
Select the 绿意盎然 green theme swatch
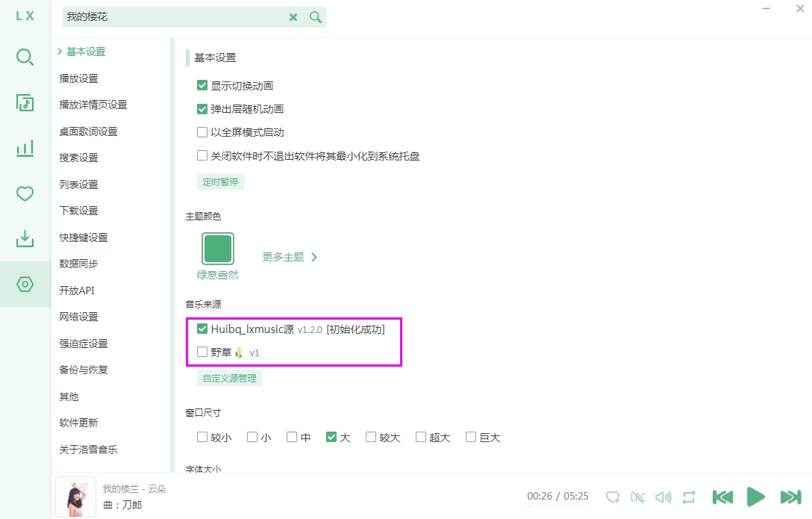(217, 246)
